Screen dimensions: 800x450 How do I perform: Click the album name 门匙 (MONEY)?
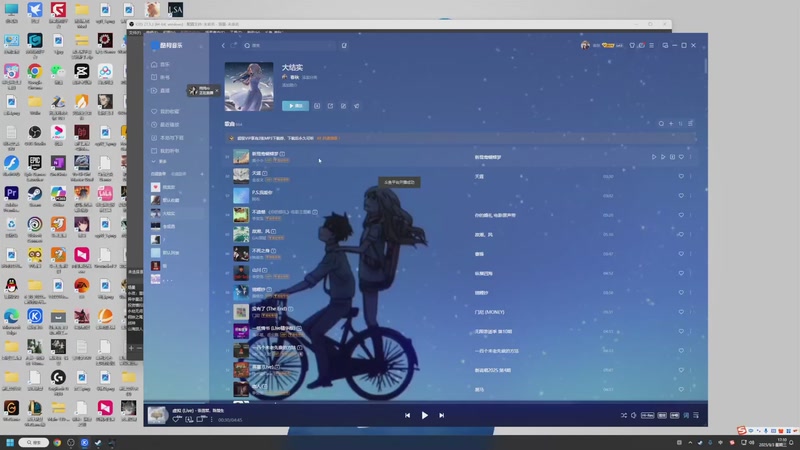pyautogui.click(x=489, y=312)
